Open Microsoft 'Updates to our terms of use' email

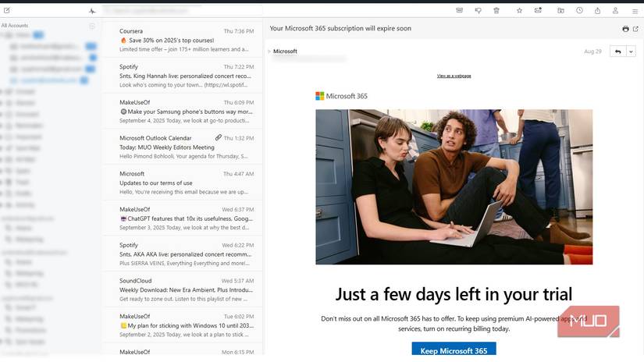(x=183, y=183)
